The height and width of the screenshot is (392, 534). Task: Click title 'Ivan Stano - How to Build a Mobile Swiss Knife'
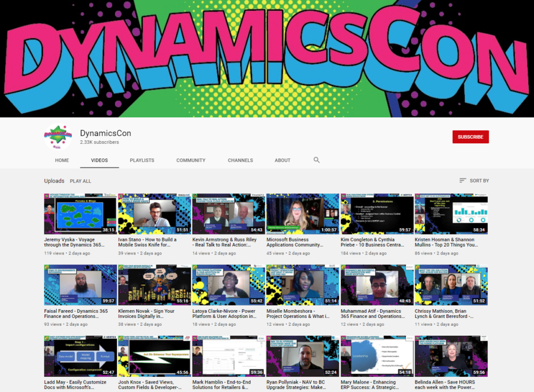(147, 242)
